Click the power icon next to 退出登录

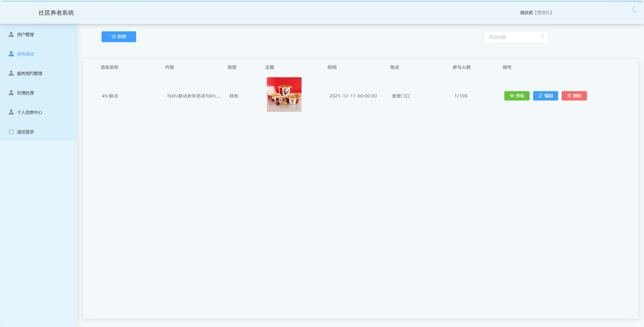pos(11,131)
